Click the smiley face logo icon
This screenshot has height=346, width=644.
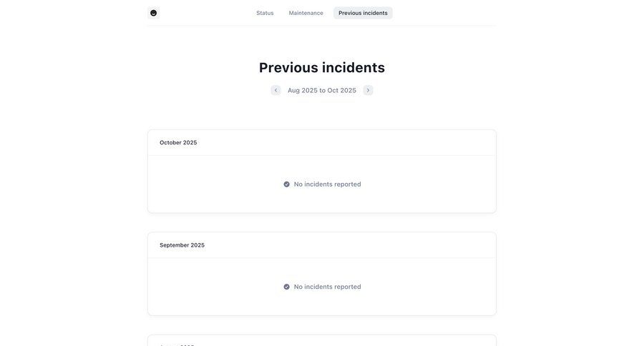pyautogui.click(x=153, y=13)
